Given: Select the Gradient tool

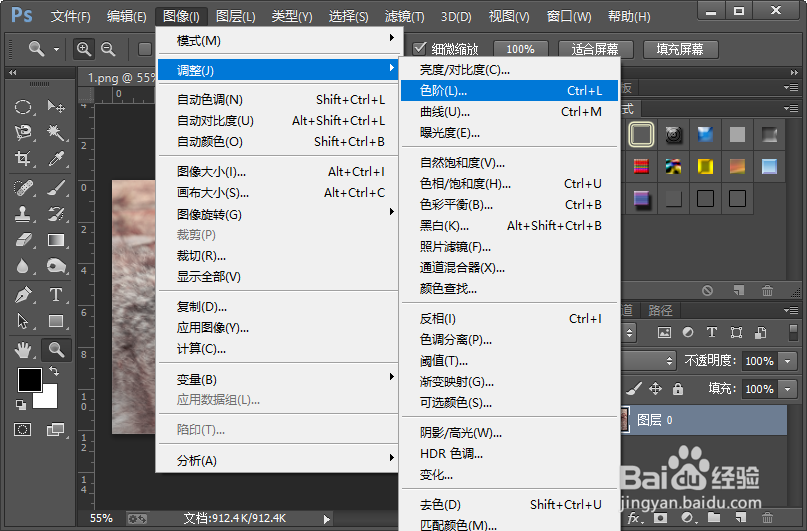Looking at the screenshot, I should (x=56, y=240).
